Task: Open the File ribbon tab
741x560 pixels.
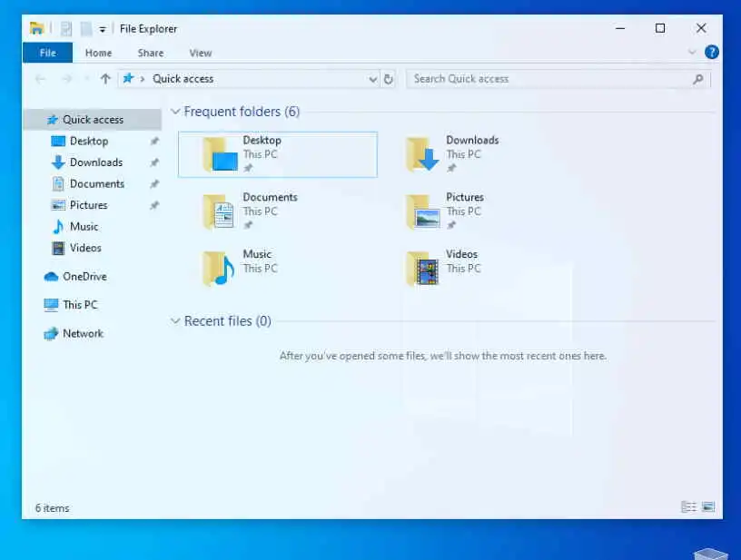Action: tap(48, 53)
